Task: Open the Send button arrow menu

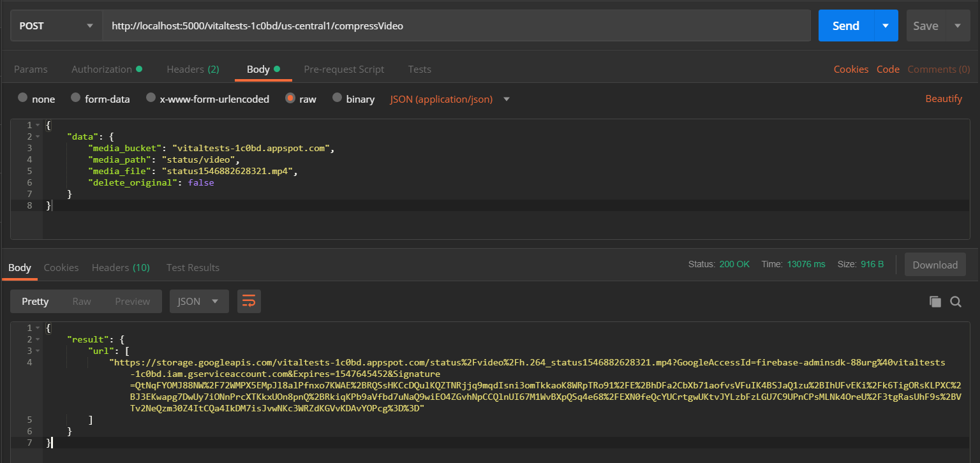Action: (x=885, y=26)
